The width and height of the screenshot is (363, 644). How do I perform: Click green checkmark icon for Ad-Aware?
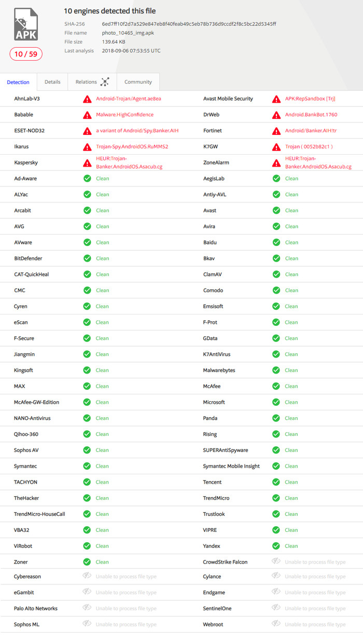pos(87,179)
